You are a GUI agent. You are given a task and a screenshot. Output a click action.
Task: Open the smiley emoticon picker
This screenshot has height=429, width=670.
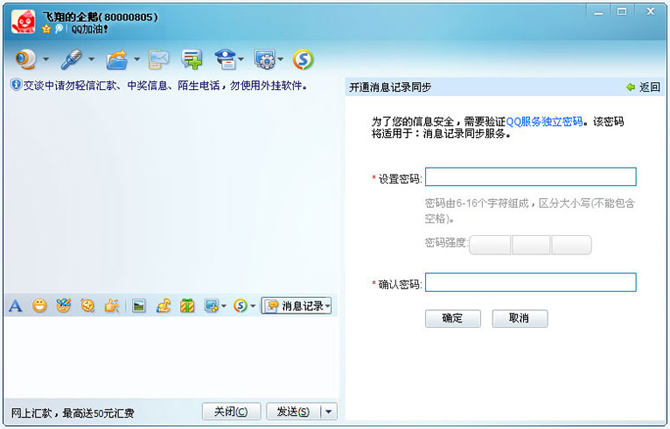pos(39,306)
